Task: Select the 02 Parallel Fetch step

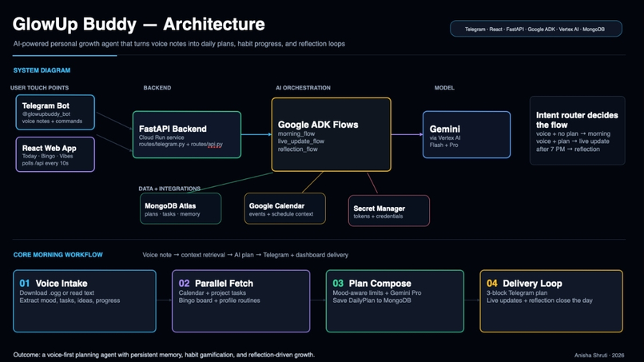Action: (241, 300)
